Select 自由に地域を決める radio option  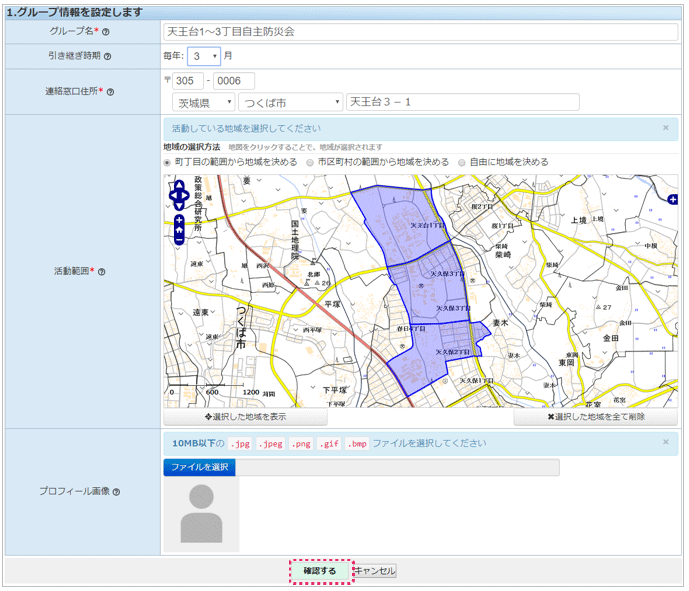462,162
